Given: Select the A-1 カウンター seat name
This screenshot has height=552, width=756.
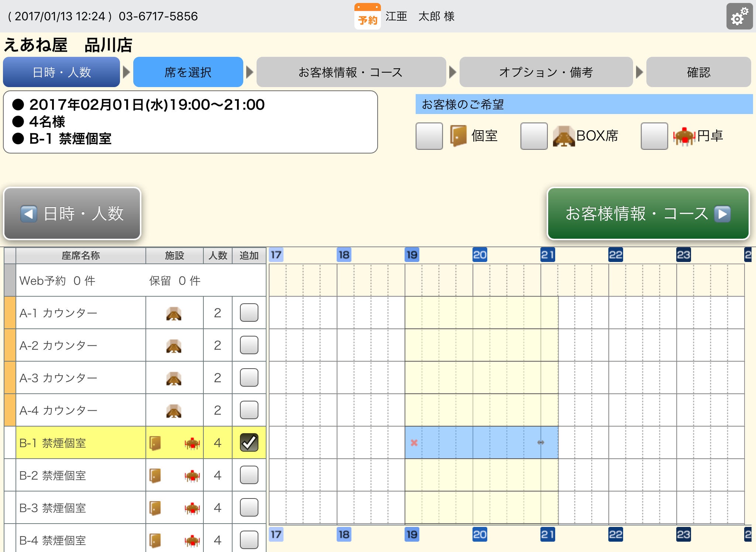Looking at the screenshot, I should click(58, 313).
